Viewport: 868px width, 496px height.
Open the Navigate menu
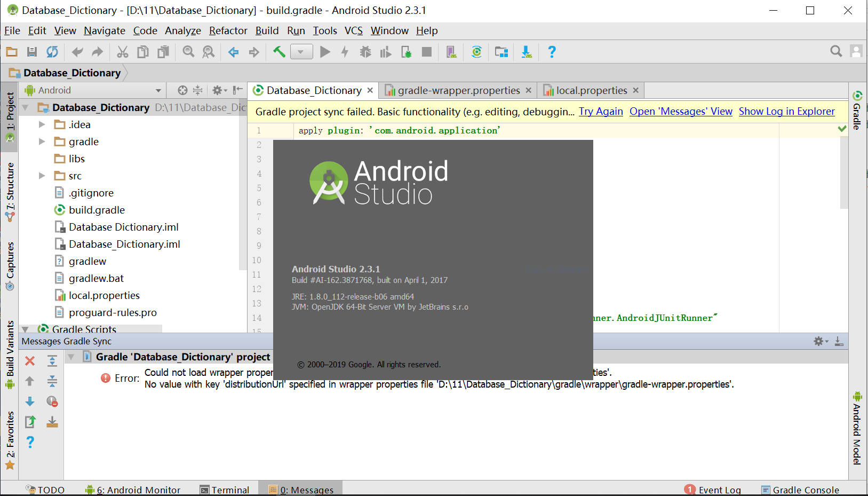(105, 30)
